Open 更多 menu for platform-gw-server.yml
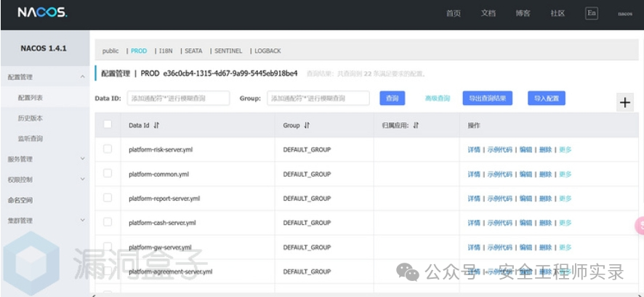 click(565, 247)
